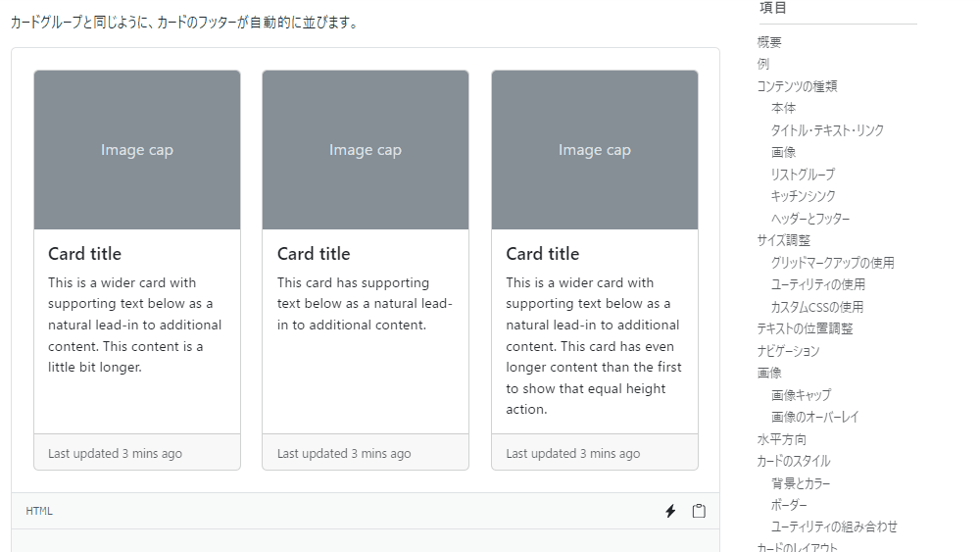Click the third card's Image cap placeholder
The height and width of the screenshot is (552, 980).
coord(595,150)
